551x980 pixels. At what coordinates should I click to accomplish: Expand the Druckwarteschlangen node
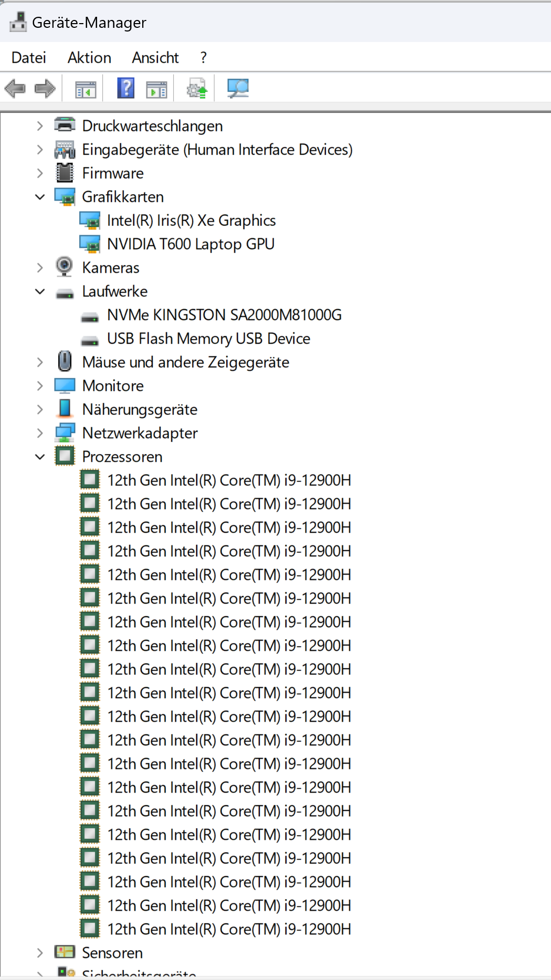tap(40, 126)
